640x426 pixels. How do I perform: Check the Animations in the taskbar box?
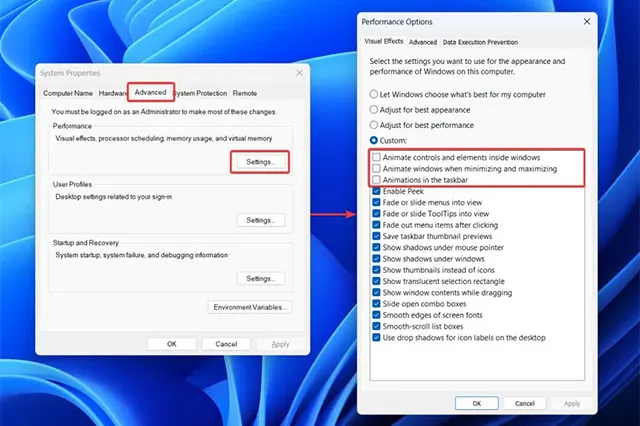pyautogui.click(x=376, y=180)
